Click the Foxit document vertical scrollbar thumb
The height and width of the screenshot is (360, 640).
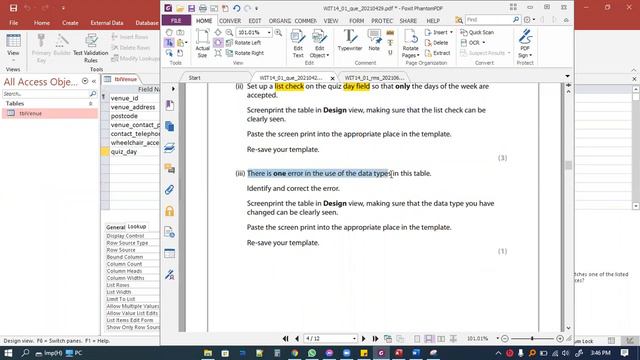pyautogui.click(x=568, y=165)
